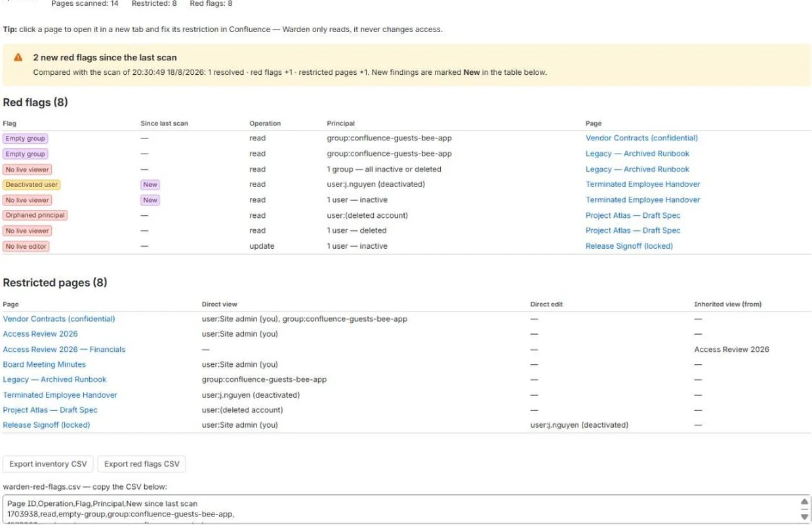The height and width of the screenshot is (525, 812).
Task: Open Terminated Employee Handover link in '1 user — inactive' read row
Action: click(643, 200)
